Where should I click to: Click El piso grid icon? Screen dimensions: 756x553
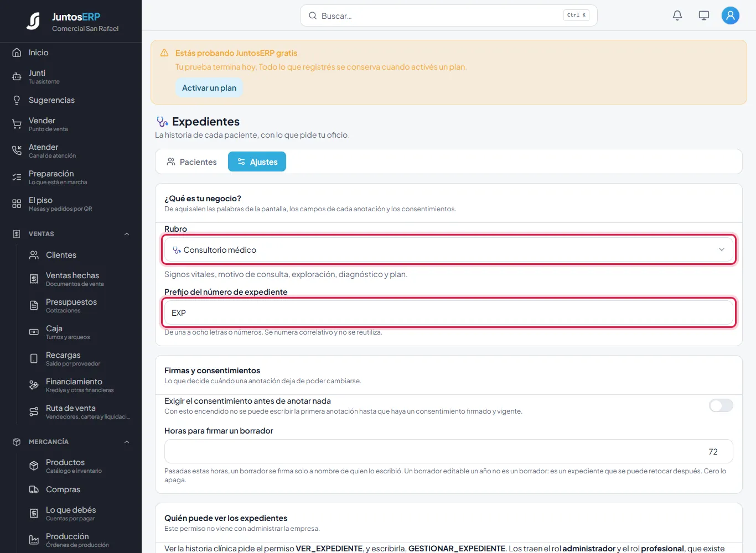click(17, 204)
